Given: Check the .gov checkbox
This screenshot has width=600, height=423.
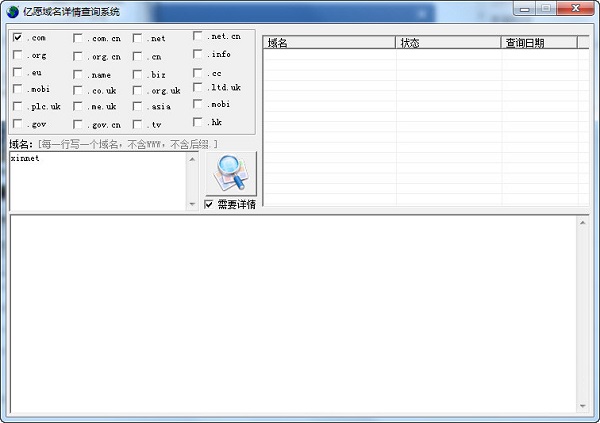Looking at the screenshot, I should [17, 124].
